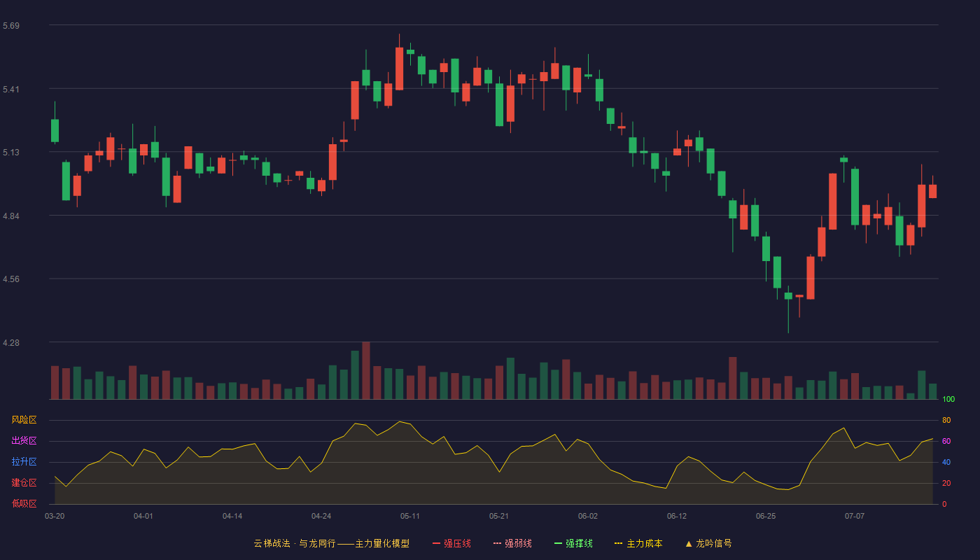Screen dimensions: 980x560
Task: Click the 05-21 date axis label
Action: (499, 516)
